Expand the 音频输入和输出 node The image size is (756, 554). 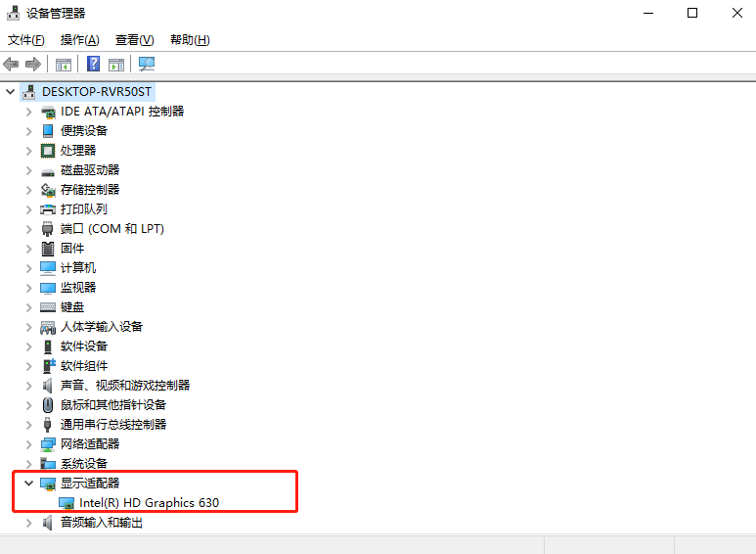point(29,523)
